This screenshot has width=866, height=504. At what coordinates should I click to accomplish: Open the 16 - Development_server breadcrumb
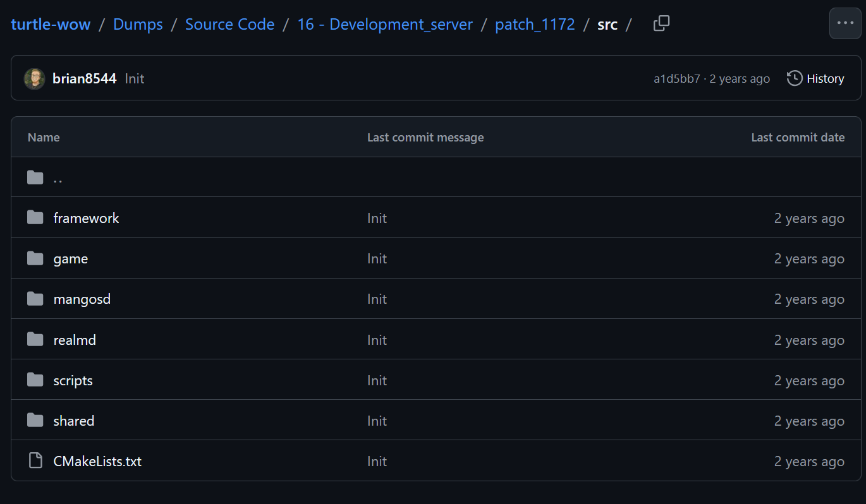[385, 25]
